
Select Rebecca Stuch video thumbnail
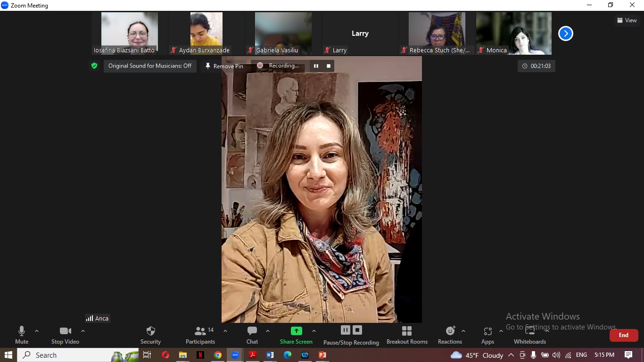pos(437,33)
